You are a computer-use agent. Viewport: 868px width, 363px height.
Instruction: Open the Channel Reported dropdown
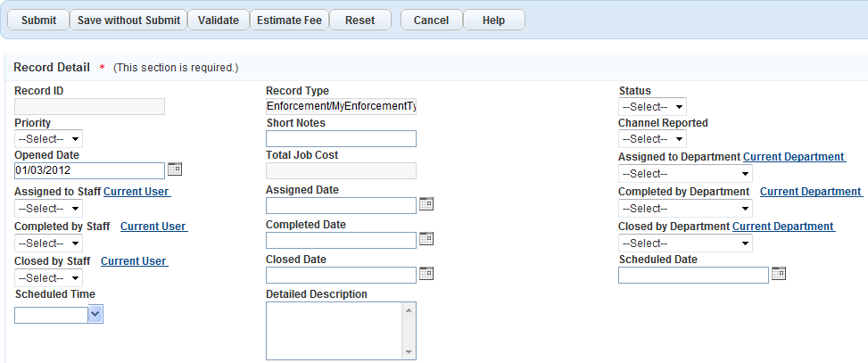(652, 139)
